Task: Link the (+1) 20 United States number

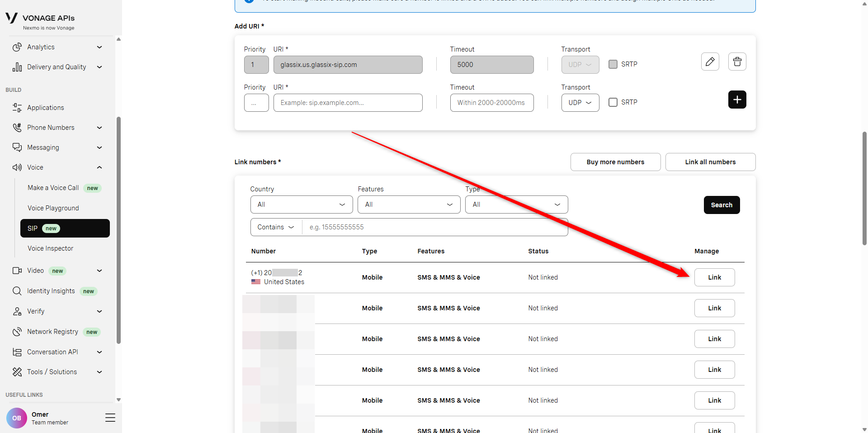Action: (x=715, y=277)
